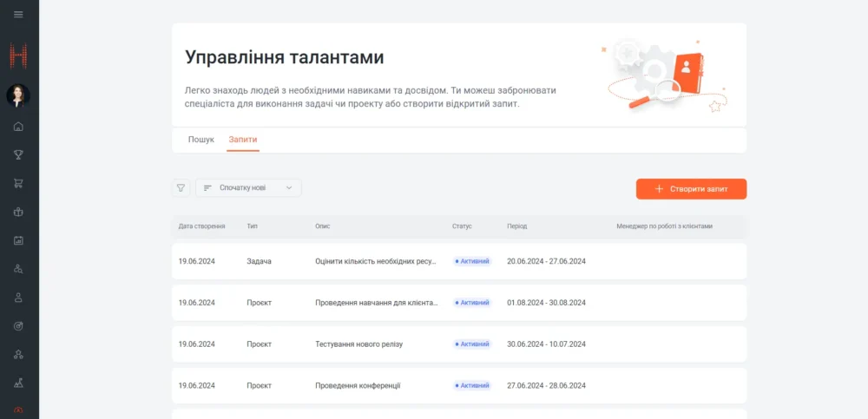Click "Активний" status badge for "Проведення конференції"
This screenshot has width=868, height=419.
point(472,386)
